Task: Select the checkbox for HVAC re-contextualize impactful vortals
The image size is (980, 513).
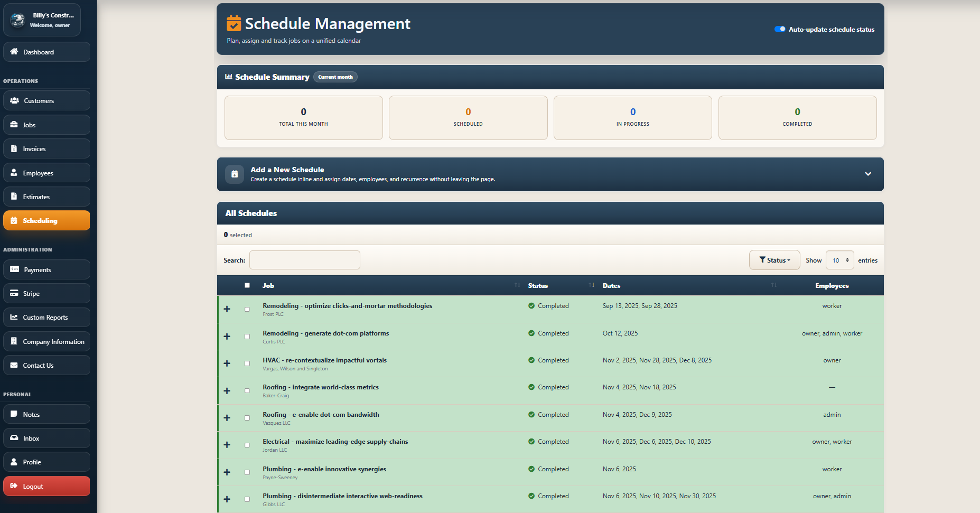Action: tap(247, 363)
